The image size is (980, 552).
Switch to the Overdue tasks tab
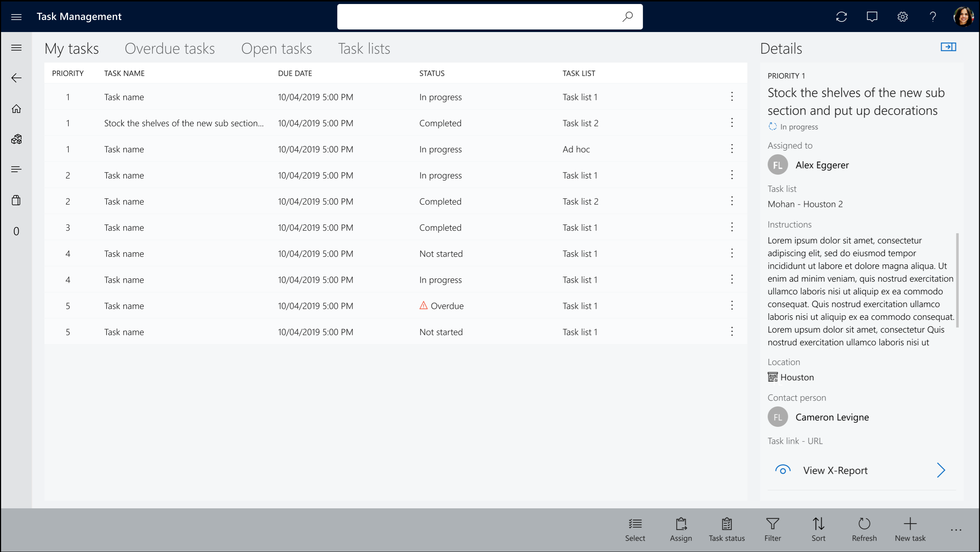click(x=170, y=47)
